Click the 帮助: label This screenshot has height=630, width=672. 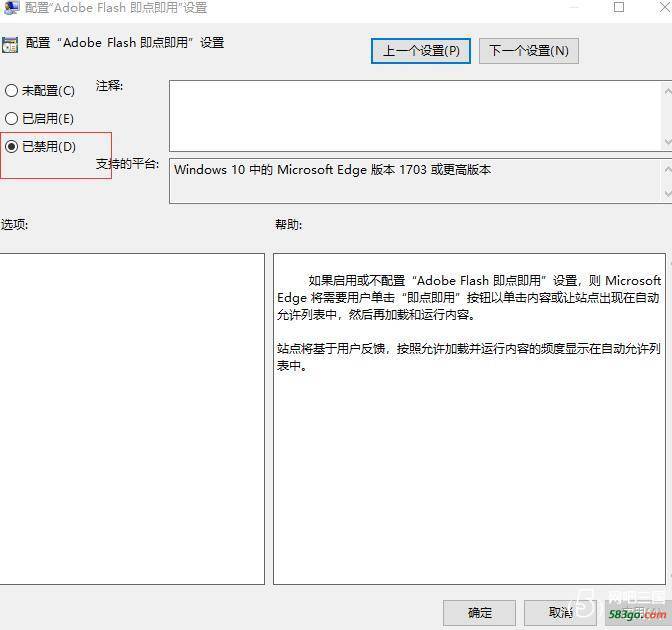(x=288, y=224)
